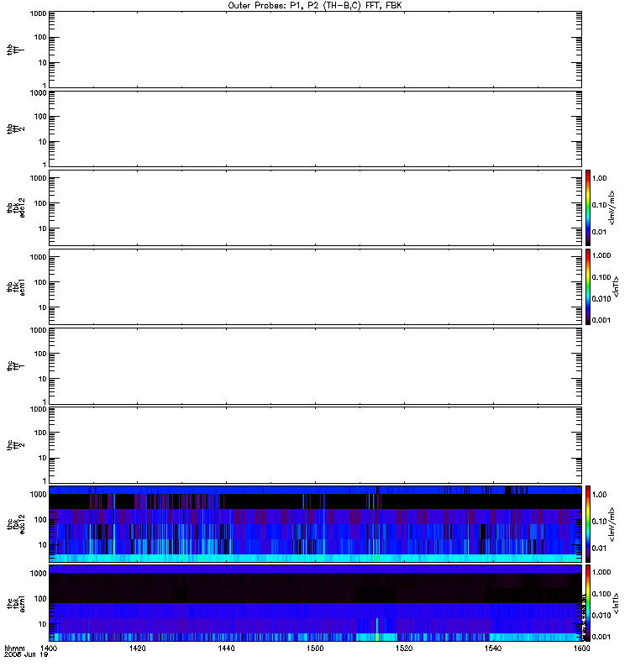Click the 'thc fff 2' y-axis panel label
Image resolution: width=630 pixels, height=672 pixels.
click(x=15, y=445)
